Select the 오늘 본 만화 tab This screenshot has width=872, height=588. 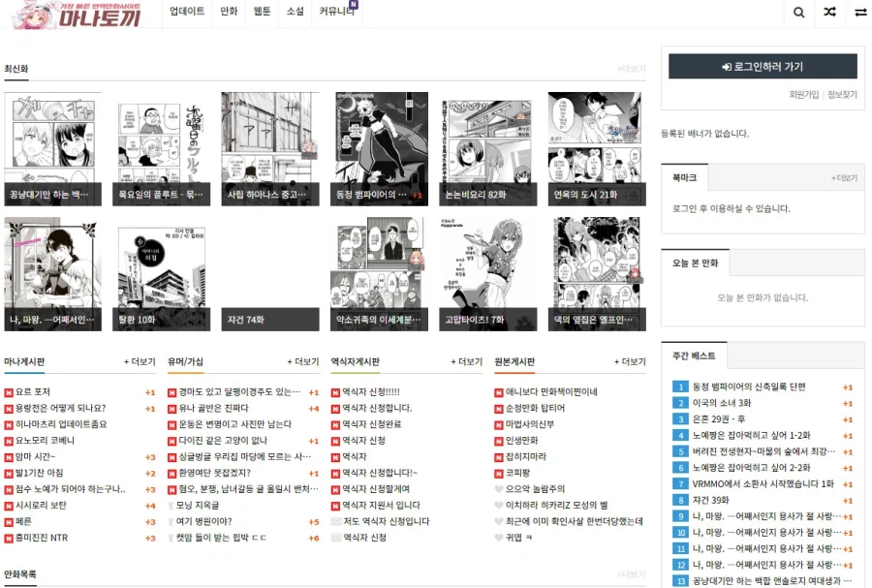pos(695,263)
